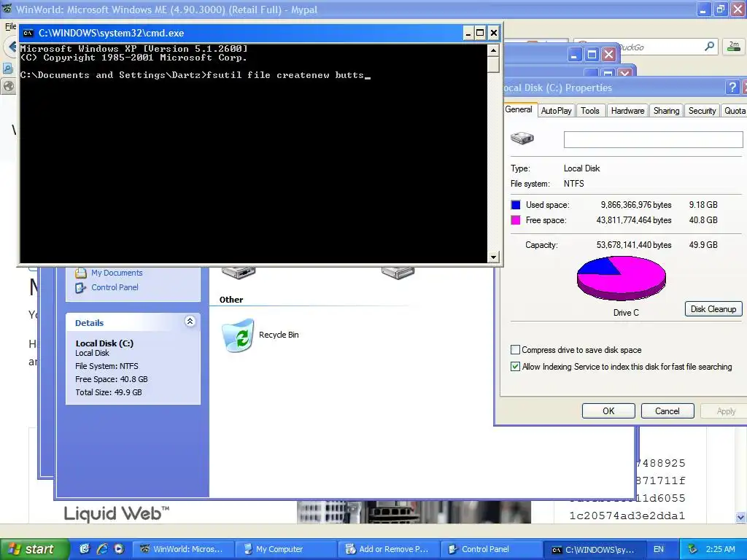Click the cmd command prompt line text
The image size is (747, 560).
pos(196,75)
